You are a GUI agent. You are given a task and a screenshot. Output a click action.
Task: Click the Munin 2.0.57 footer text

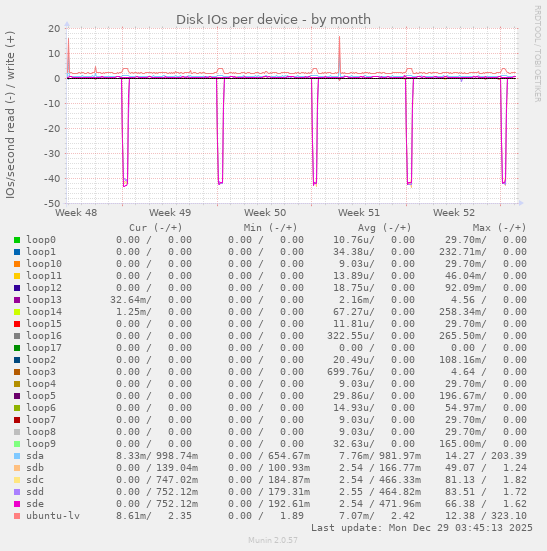[x=273, y=540]
